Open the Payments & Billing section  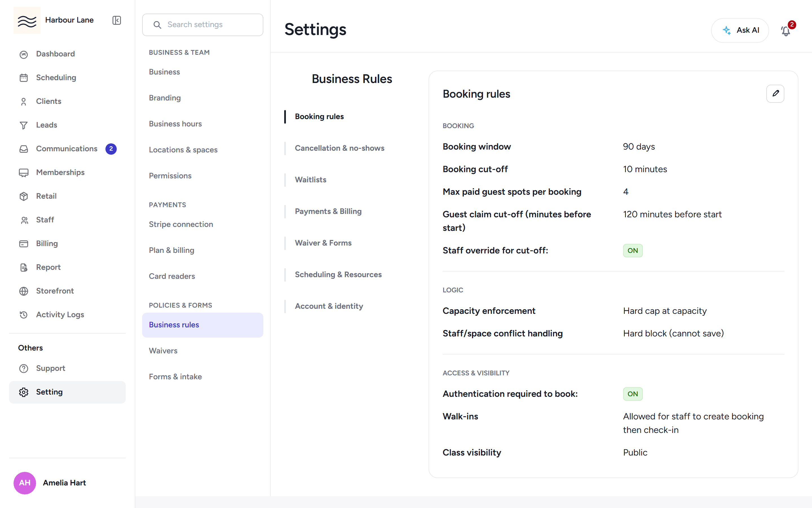point(328,211)
